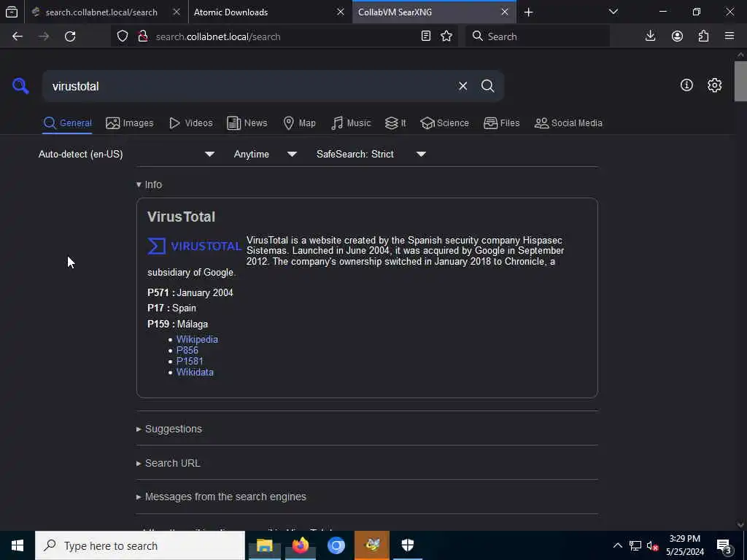The image size is (747, 560).
Task: Click Firefox icon in taskbar
Action: 300,545
